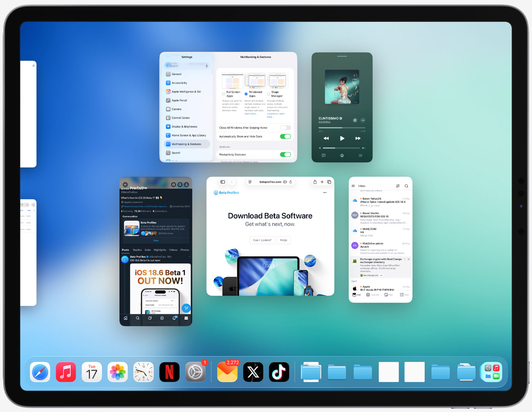The width and height of the screenshot is (532, 412).
Task: Open the Beta Profiles page ellipsis menu
Action: tap(325, 192)
